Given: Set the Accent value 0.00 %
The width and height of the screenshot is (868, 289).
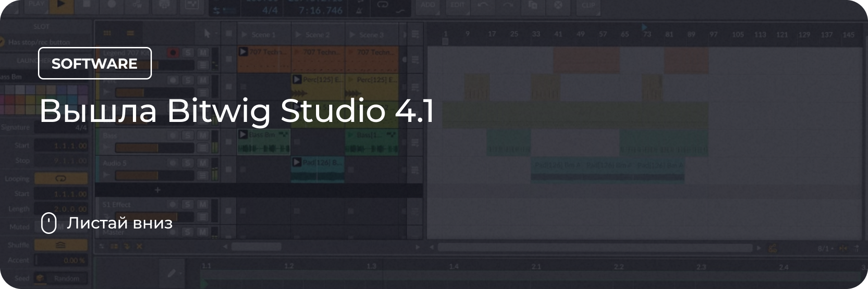Looking at the screenshot, I should click(x=61, y=261).
